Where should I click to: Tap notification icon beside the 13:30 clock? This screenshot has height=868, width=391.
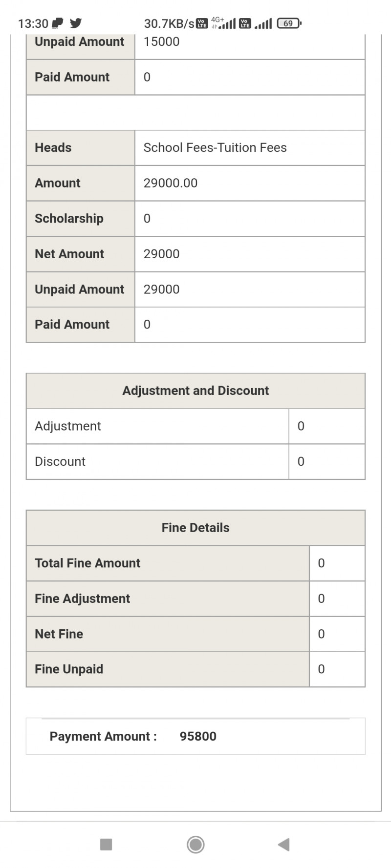pos(58,23)
